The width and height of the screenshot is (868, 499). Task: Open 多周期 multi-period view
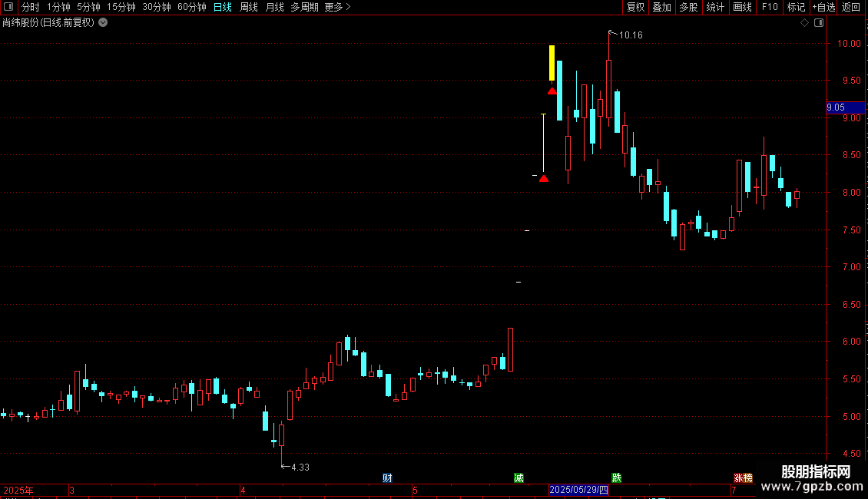[x=304, y=7]
